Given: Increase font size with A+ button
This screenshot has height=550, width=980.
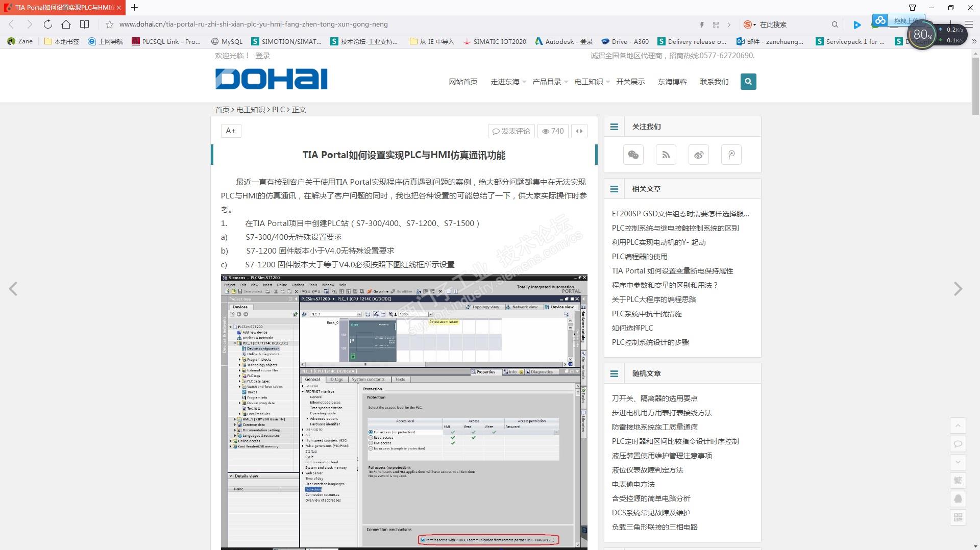Looking at the screenshot, I should click(231, 131).
